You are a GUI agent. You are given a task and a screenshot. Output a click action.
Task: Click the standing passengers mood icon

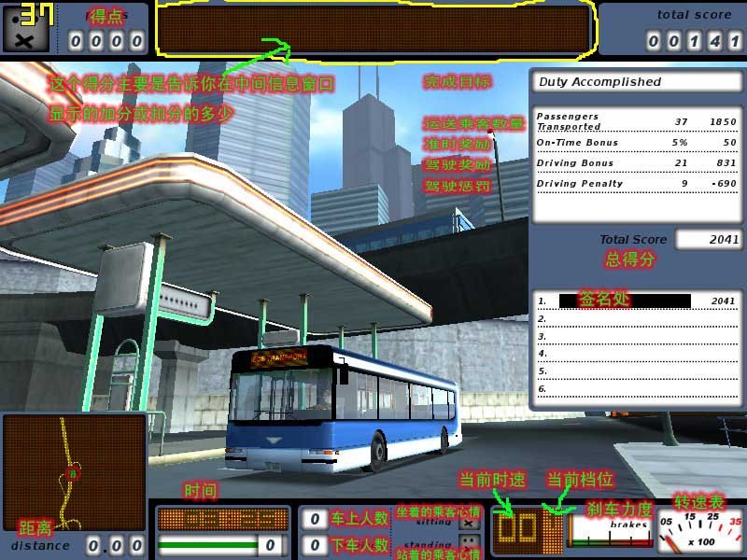469,543
